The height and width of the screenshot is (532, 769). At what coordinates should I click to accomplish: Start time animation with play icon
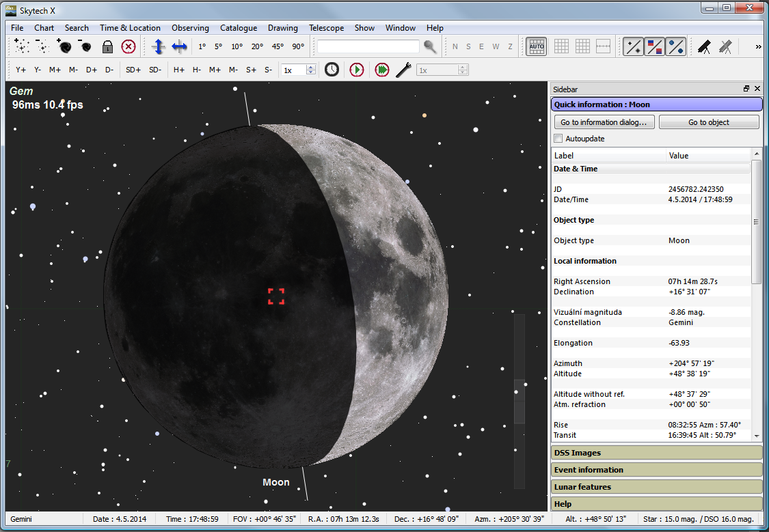tap(356, 70)
